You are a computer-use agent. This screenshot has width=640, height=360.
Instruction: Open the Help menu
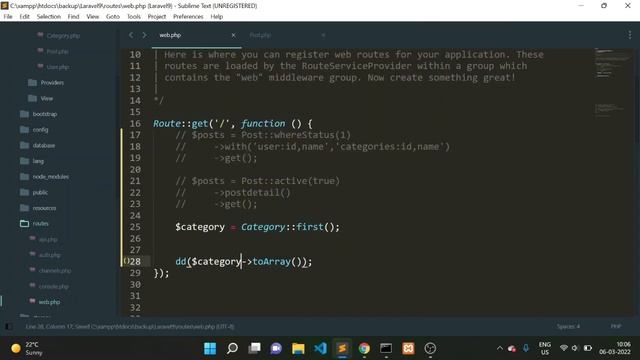pos(217,17)
